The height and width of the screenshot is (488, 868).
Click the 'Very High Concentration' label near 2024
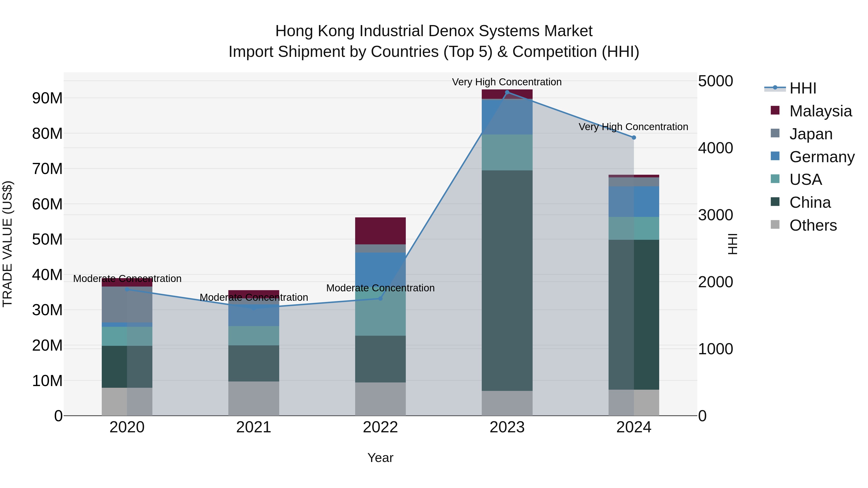click(x=633, y=127)
